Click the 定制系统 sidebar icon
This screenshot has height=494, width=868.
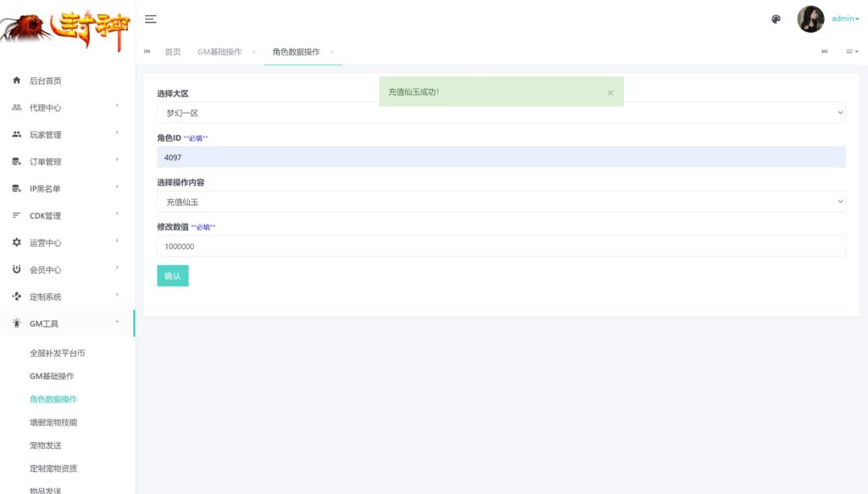pos(16,297)
